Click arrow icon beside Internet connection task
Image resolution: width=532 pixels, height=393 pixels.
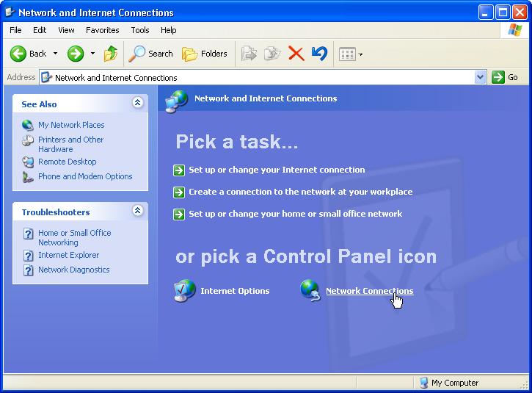(x=179, y=170)
